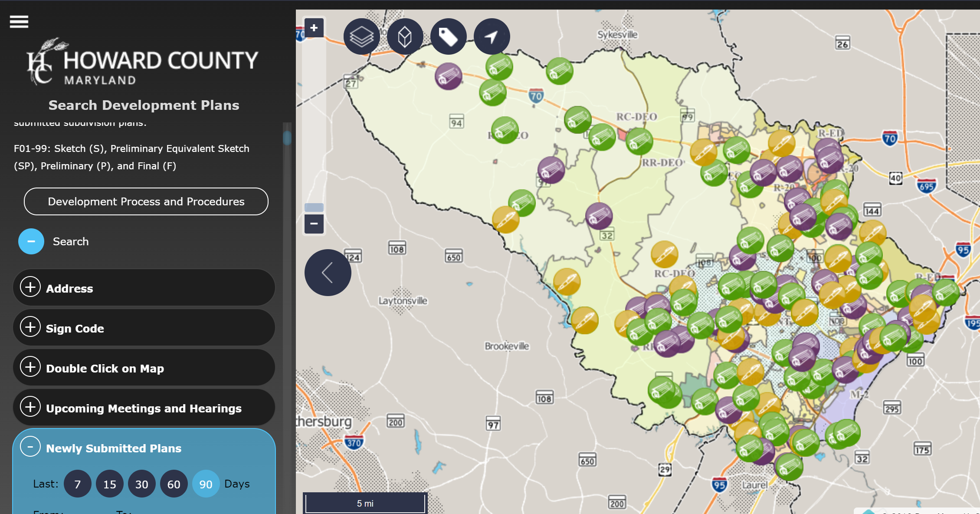Select green plan marker below Sykesville
The width and height of the screenshot is (980, 514).
pos(560,71)
